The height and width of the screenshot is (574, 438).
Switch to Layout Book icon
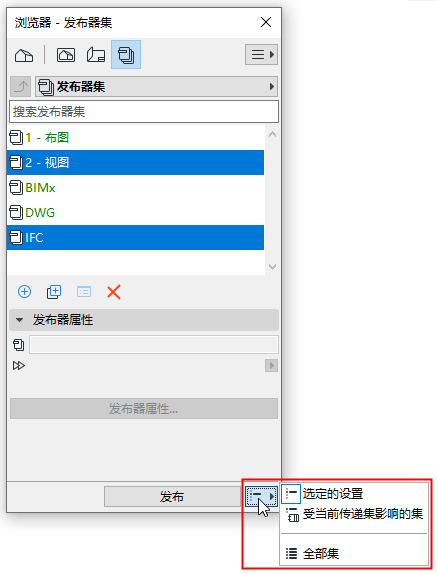(x=96, y=55)
